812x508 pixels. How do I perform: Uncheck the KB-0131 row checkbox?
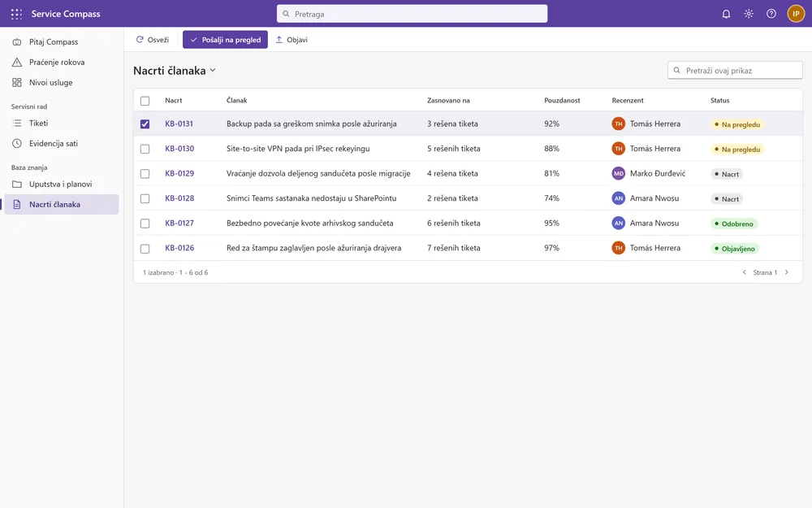[x=145, y=124]
